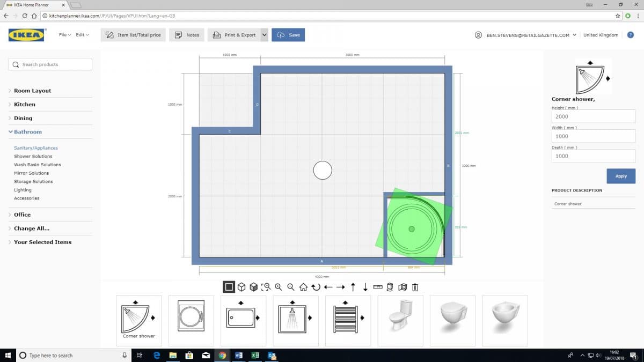This screenshot has height=362, width=644.
Task: Open the Print & Export dropdown arrow
Action: click(x=265, y=34)
